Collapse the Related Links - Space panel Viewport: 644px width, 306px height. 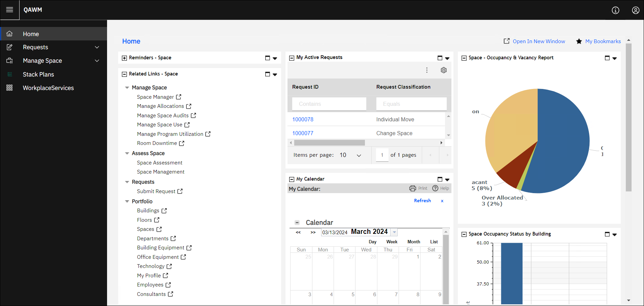[124, 74]
